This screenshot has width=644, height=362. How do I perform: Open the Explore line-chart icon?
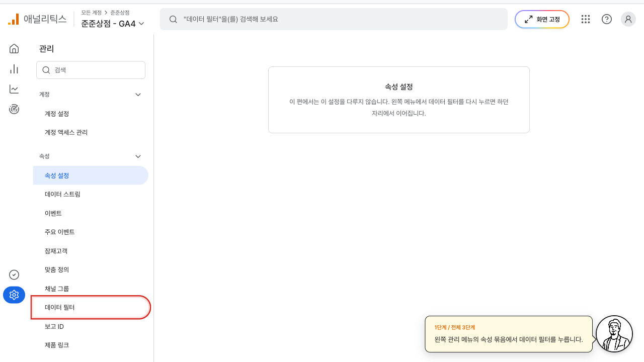[x=14, y=89]
